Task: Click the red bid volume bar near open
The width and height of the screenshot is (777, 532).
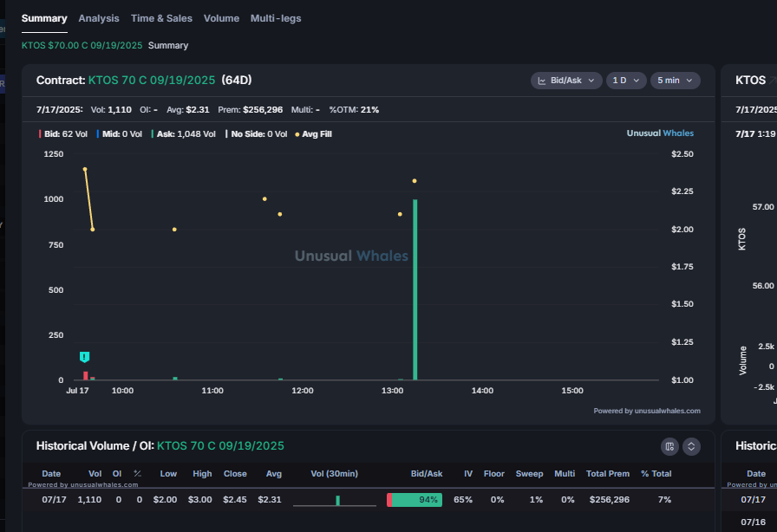Action: [x=85, y=375]
